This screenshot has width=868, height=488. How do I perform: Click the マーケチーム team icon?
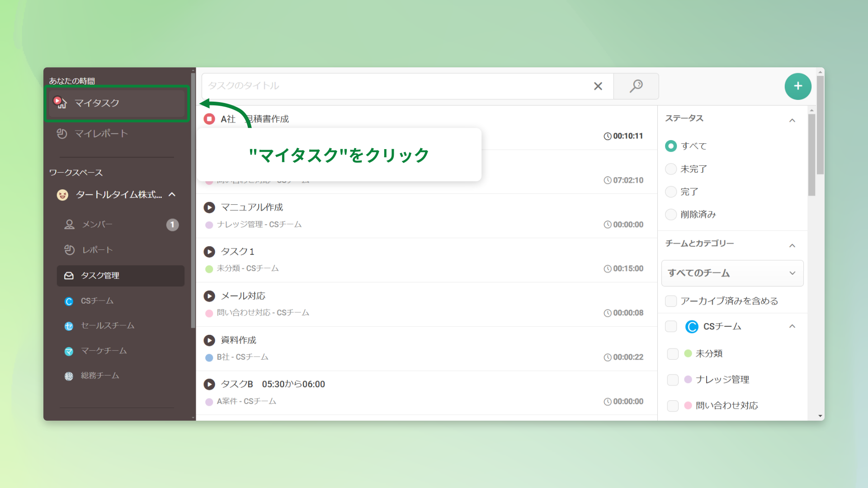point(69,351)
